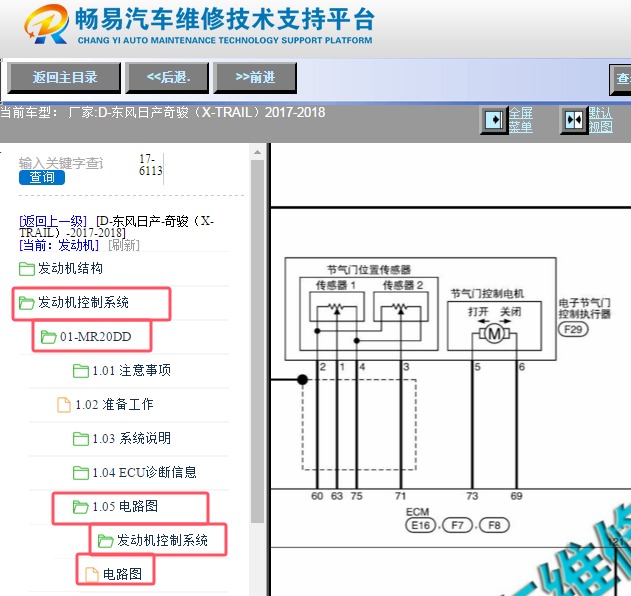Click the F8 connector label under ECM
The height and width of the screenshot is (596, 631).
point(494,525)
